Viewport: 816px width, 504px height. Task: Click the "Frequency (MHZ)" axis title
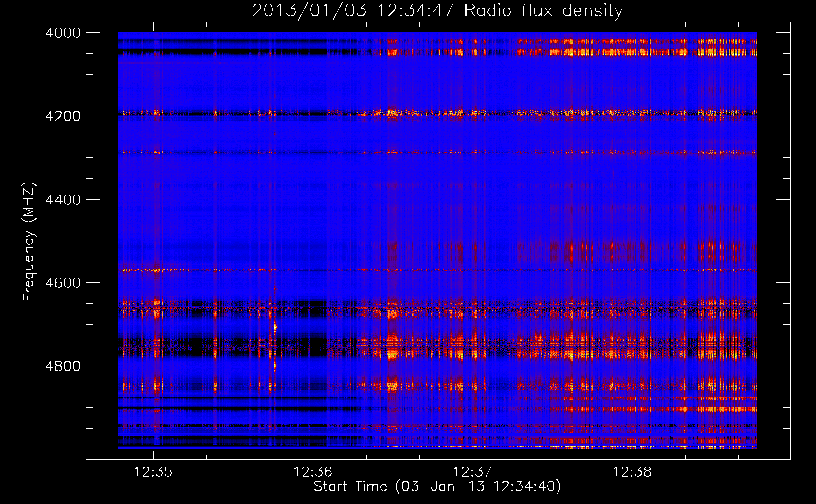tap(29, 242)
